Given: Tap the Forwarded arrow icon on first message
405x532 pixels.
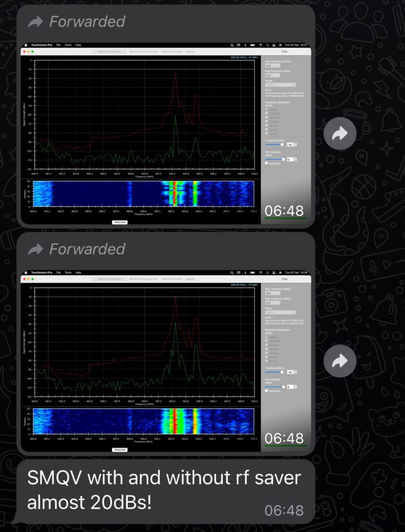Looking at the screenshot, I should (x=35, y=22).
